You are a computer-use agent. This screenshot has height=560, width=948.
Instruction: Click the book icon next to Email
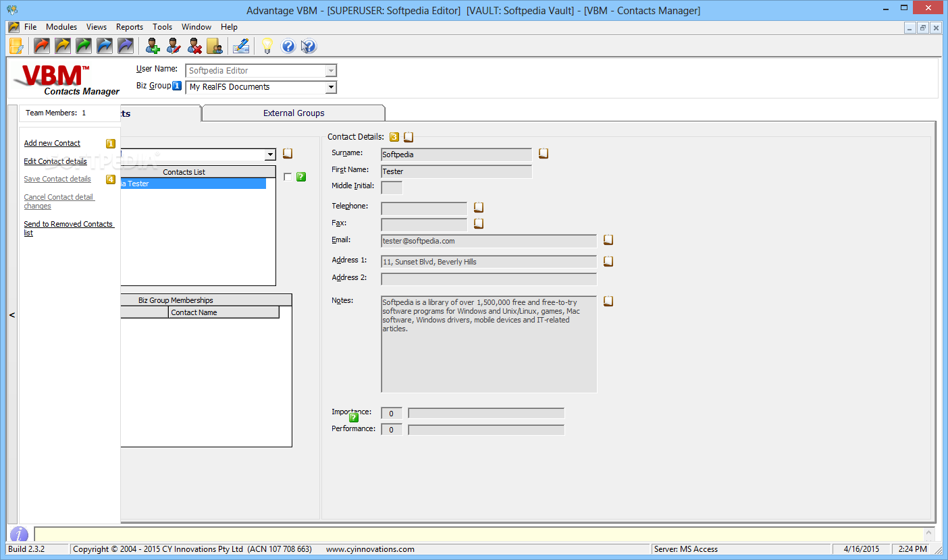[608, 240]
